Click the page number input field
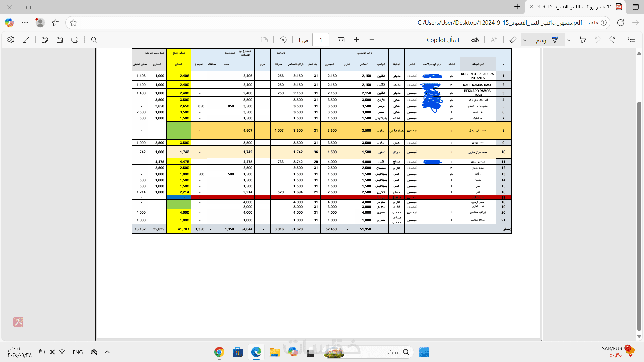 (x=320, y=40)
